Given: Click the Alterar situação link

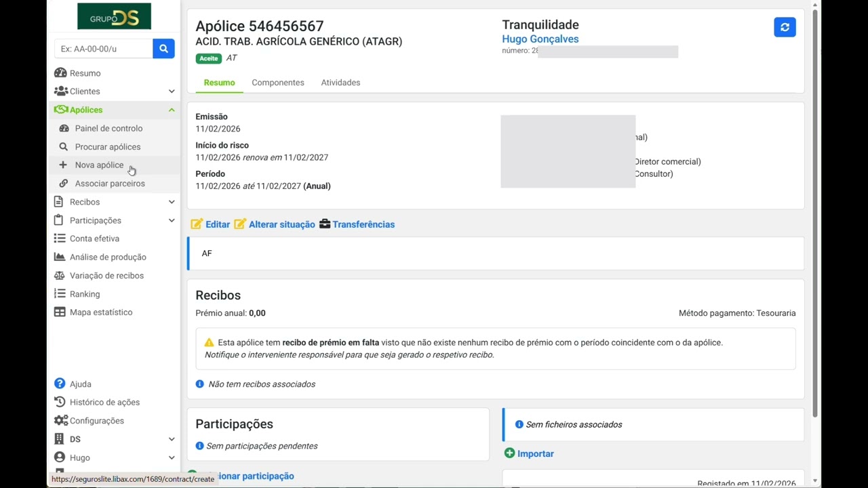Looking at the screenshot, I should 282,224.
